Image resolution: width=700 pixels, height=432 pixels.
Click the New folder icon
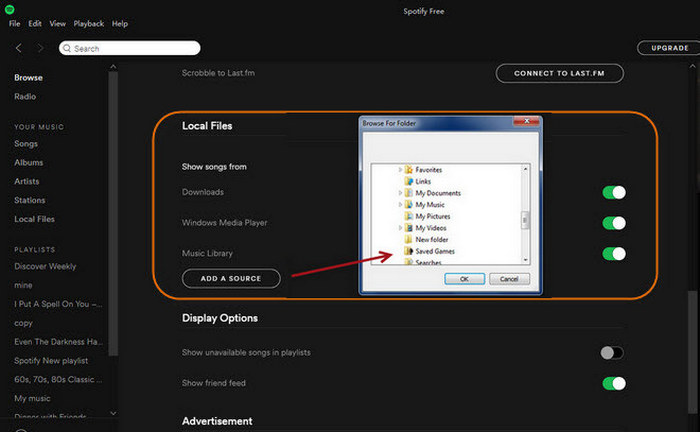(408, 239)
